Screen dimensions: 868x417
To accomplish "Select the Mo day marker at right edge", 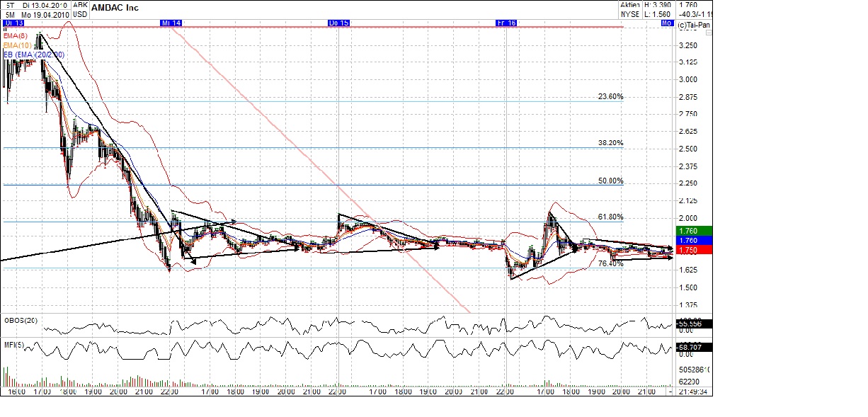I will tap(666, 23).
